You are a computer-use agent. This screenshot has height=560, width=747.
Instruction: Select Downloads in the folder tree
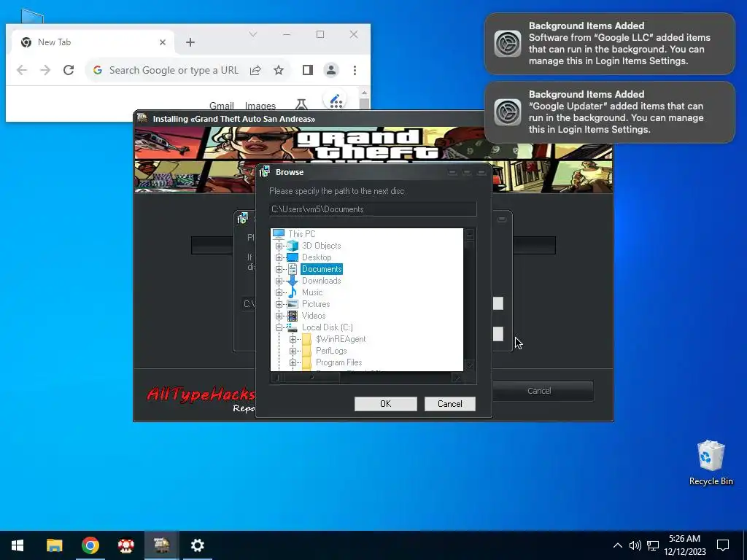point(322,281)
